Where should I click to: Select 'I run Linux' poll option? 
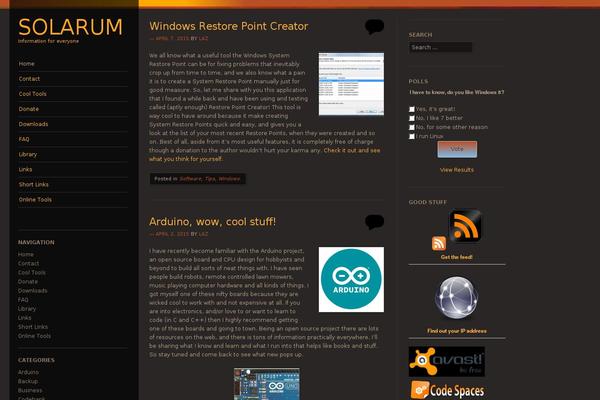pos(412,137)
